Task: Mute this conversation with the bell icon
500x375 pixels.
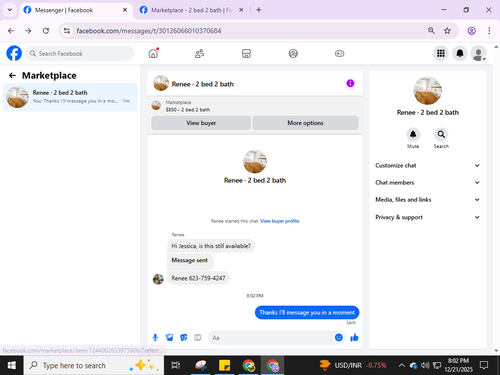Action: pos(413,135)
